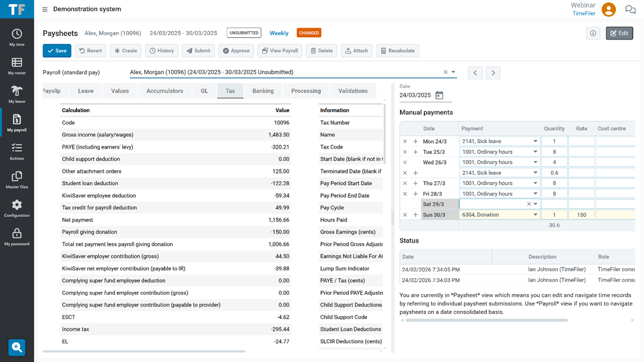Open Configuration gear icon
The height and width of the screenshot is (362, 644).
[17, 208]
